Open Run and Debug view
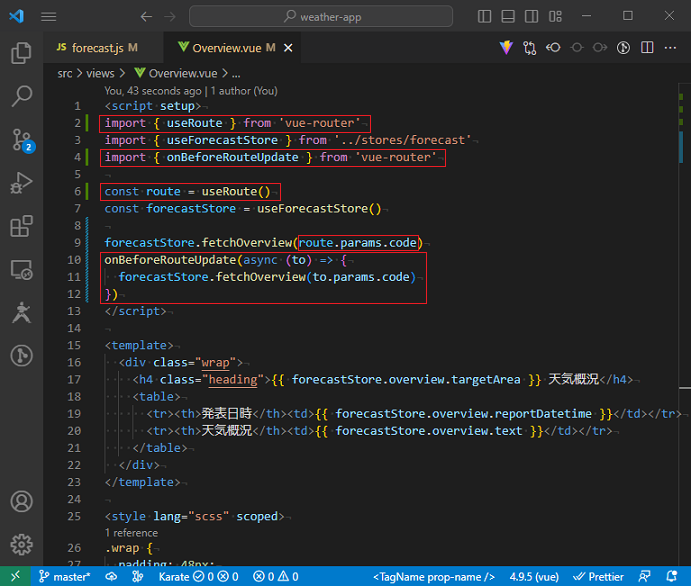The height and width of the screenshot is (586, 691). [x=21, y=182]
